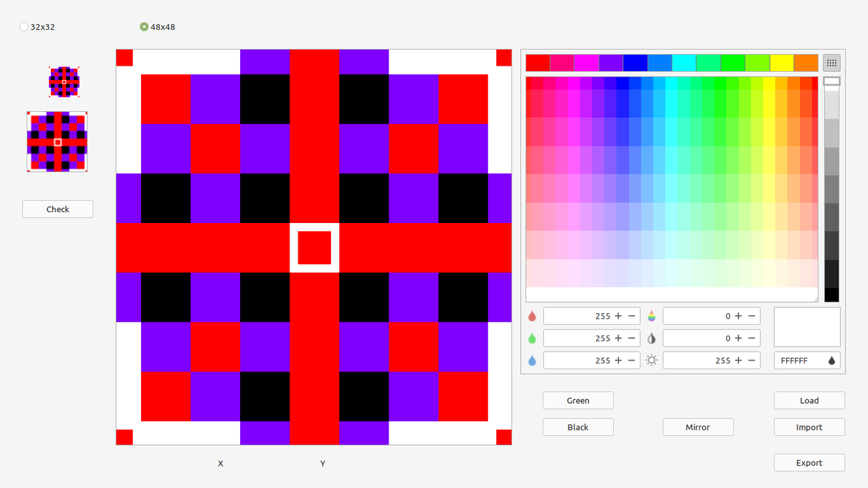Click the rainbow hue droplet icon
The height and width of the screenshot is (488, 868).
pos(652,316)
